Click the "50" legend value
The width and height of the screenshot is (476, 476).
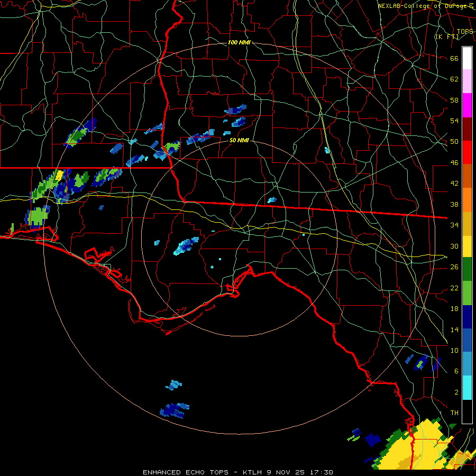pos(454,141)
